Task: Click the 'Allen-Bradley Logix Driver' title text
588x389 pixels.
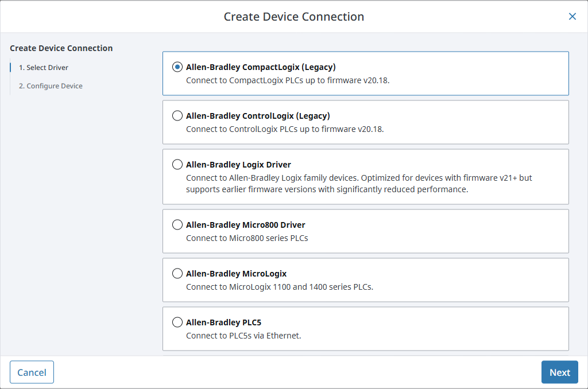Action: click(238, 165)
